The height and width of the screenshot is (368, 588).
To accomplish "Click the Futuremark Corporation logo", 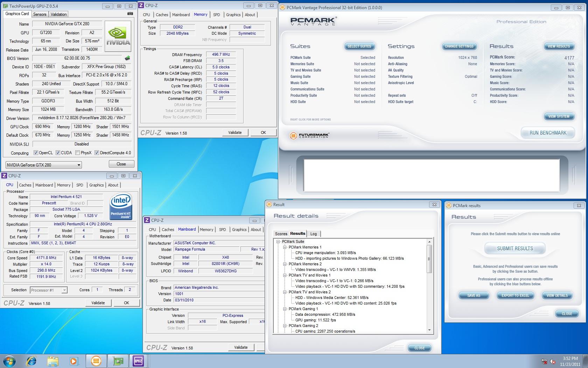I will [309, 135].
